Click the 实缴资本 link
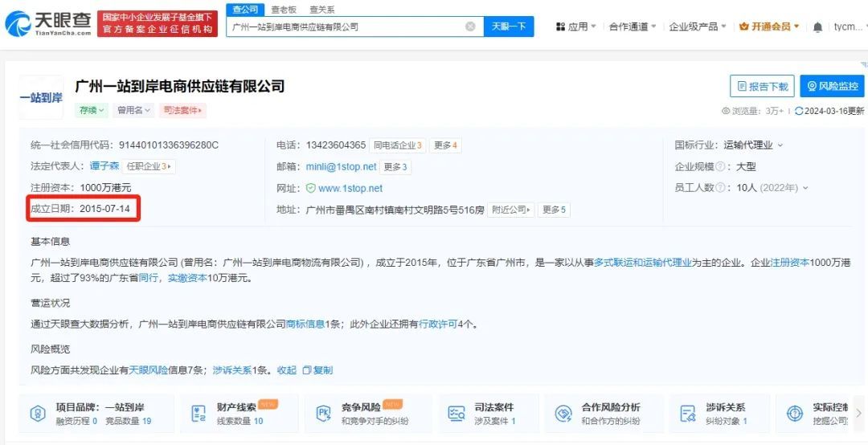 click(187, 279)
